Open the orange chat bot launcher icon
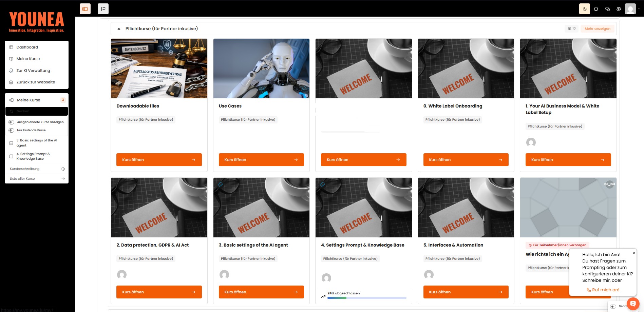This screenshot has width=644, height=312. tap(633, 304)
